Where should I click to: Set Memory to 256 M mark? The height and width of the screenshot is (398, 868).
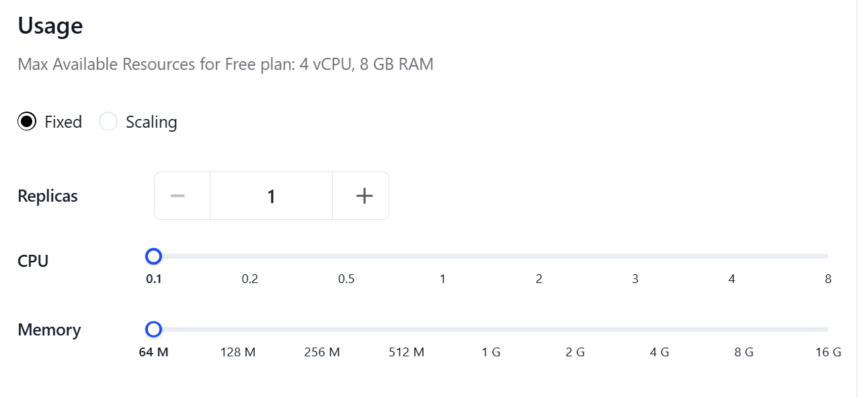pyautogui.click(x=322, y=329)
